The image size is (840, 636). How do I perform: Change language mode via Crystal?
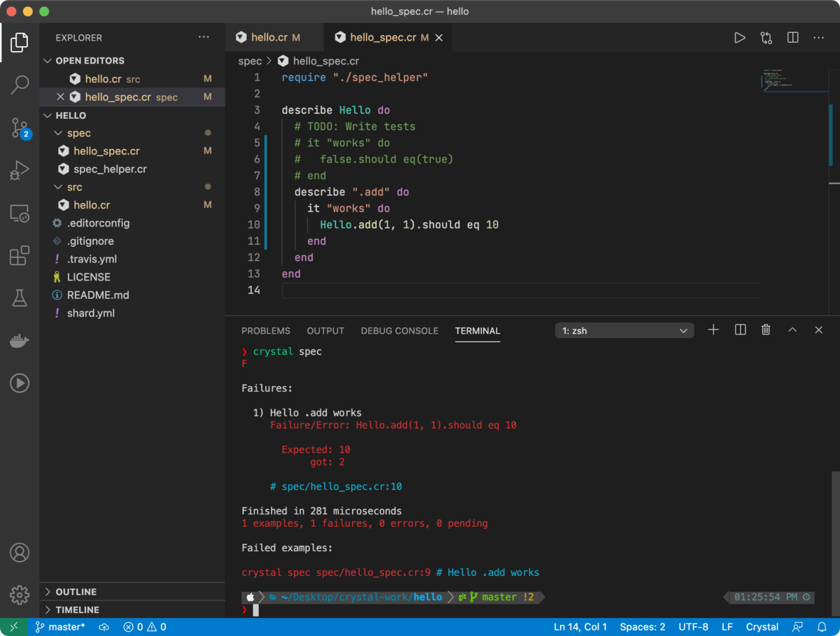[x=762, y=627]
